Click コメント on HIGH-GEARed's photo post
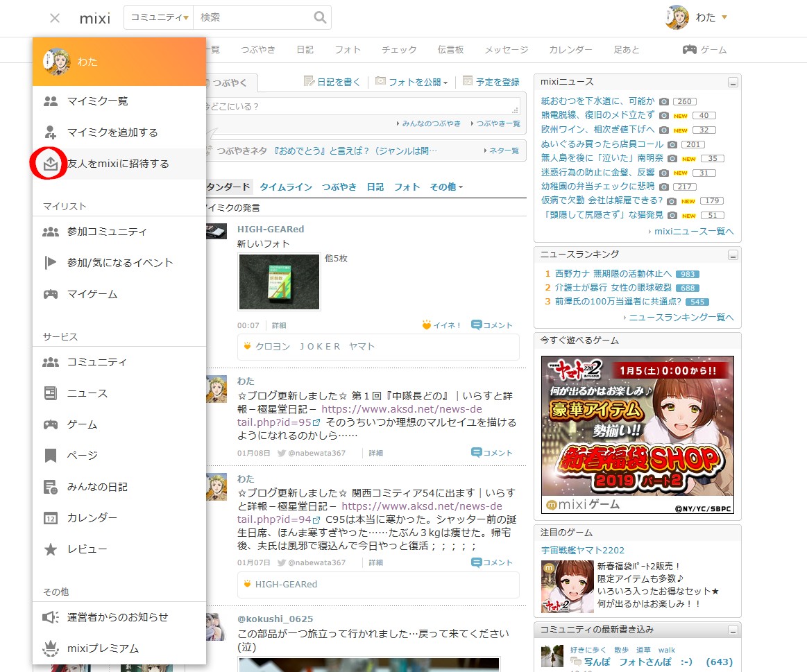The width and height of the screenshot is (807, 672). point(492,325)
